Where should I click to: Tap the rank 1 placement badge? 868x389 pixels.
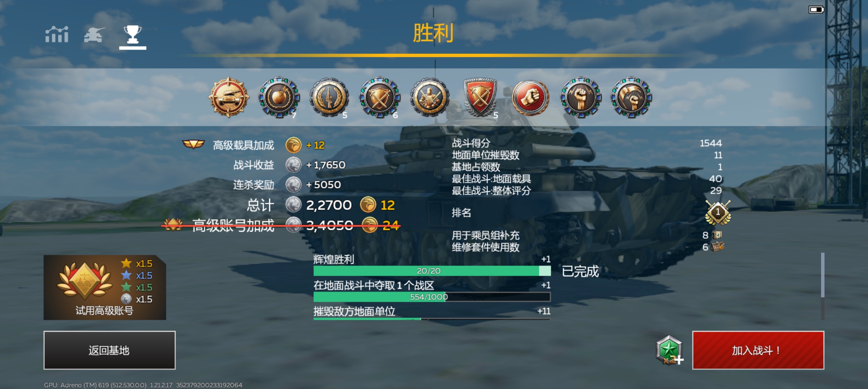tap(718, 213)
